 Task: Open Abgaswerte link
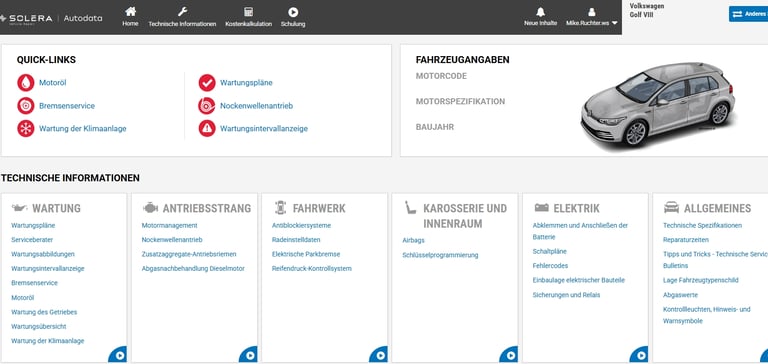coord(680,295)
